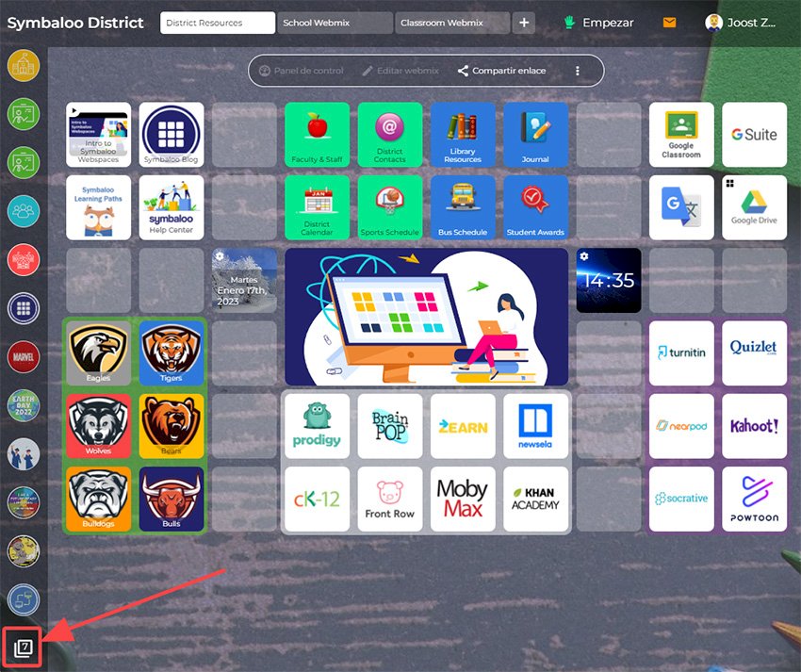Click the Marvel webspace icon in sidebar

click(23, 356)
